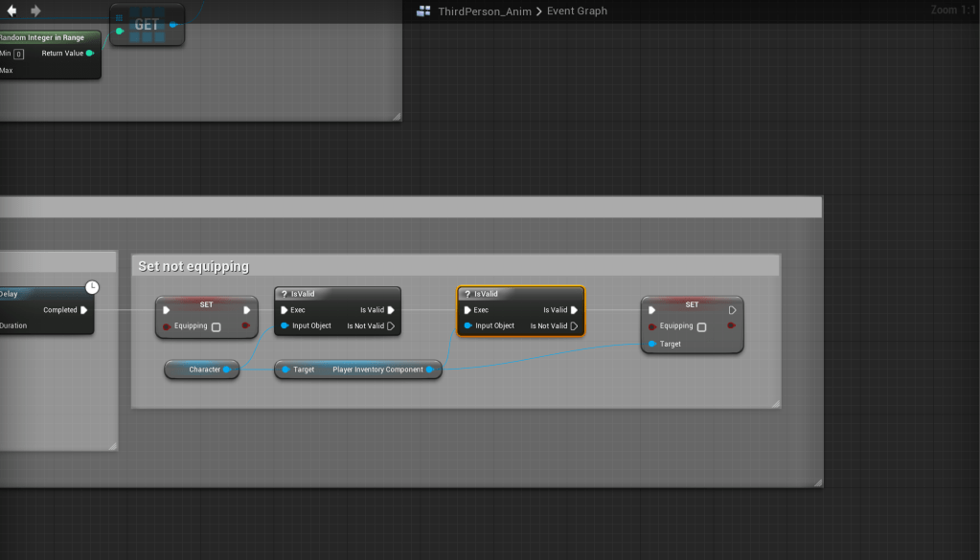The image size is (980, 560).
Task: Click Is Not Valid pin on unhighlighted IsValid
Action: [391, 325]
